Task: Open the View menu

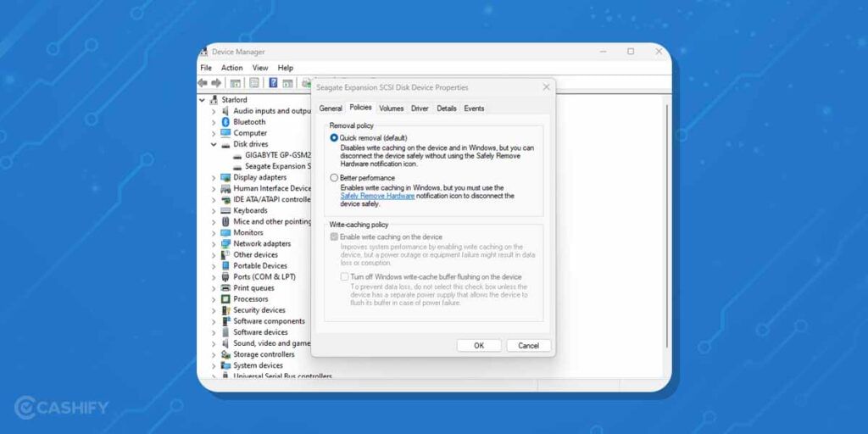Action: coord(260,68)
